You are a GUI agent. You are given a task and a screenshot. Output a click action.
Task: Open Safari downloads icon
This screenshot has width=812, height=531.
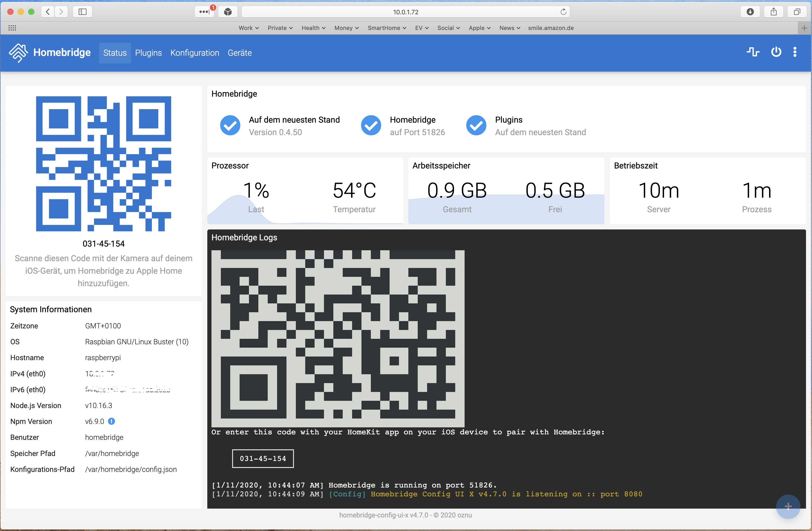750,12
